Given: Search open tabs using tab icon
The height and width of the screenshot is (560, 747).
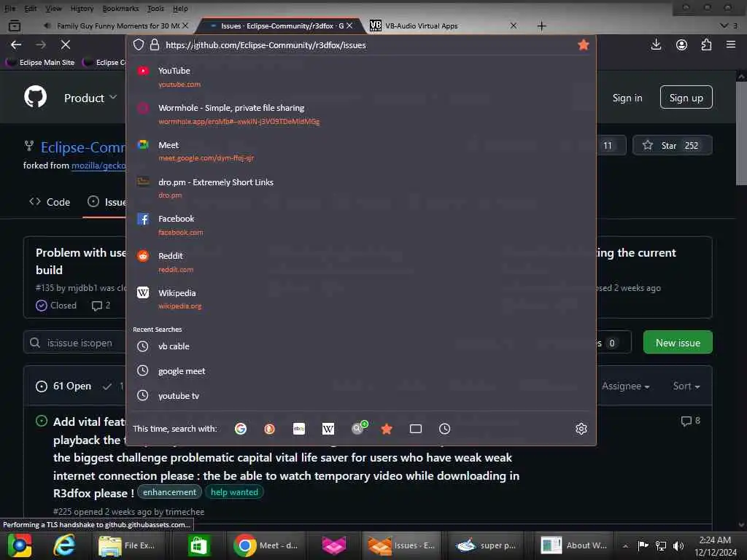Looking at the screenshot, I should [415, 429].
